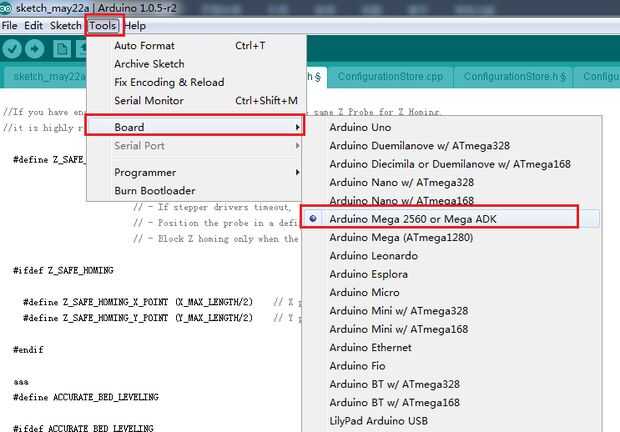Select Archive Sketch menu entry

tap(196, 64)
